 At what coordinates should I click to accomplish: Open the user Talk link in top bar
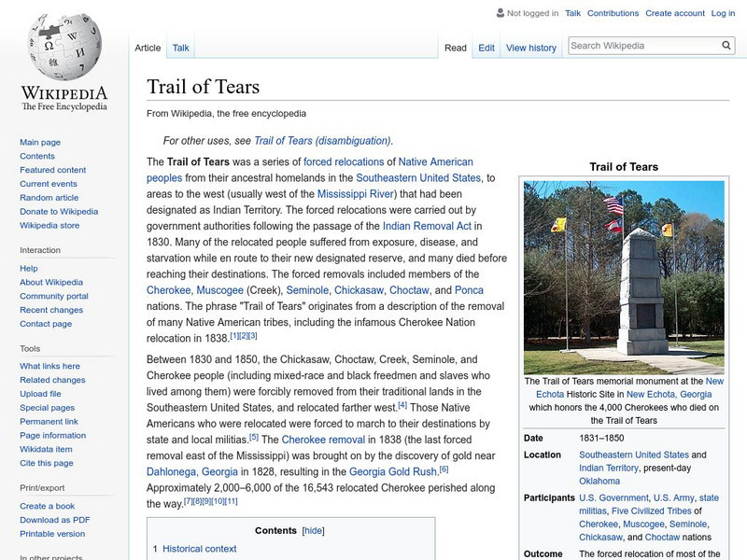[x=572, y=13]
